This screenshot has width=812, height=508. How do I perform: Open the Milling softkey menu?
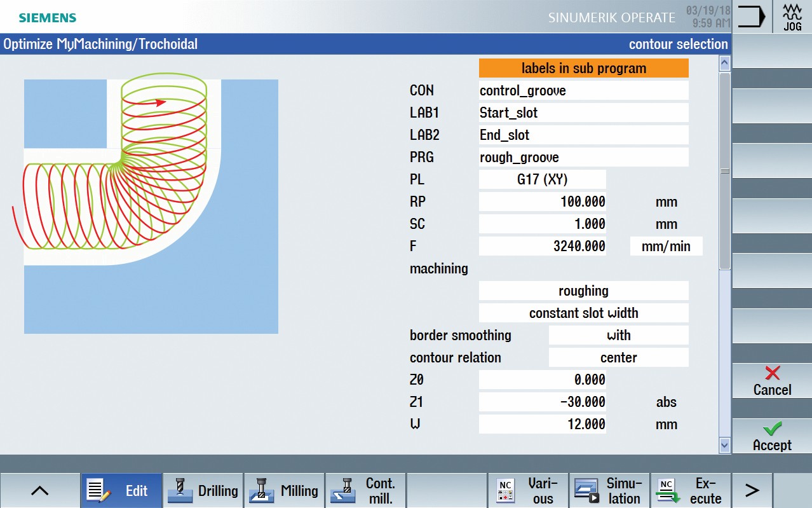(284, 490)
